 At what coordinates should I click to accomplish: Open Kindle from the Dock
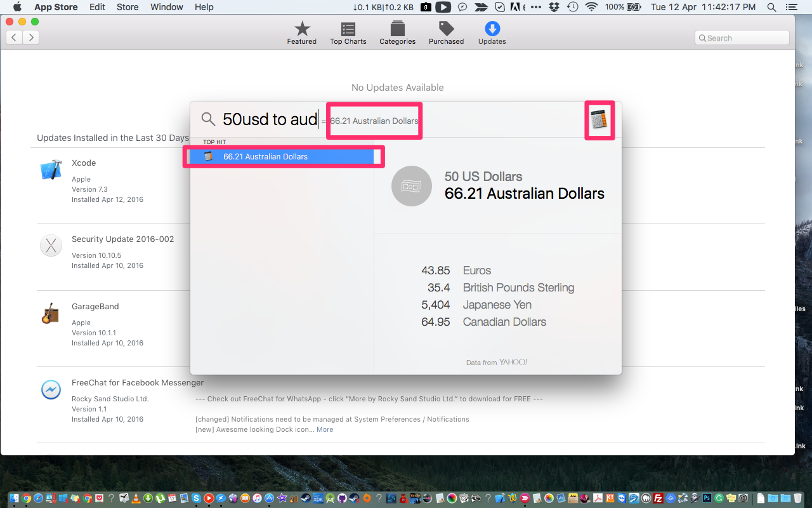click(x=415, y=498)
